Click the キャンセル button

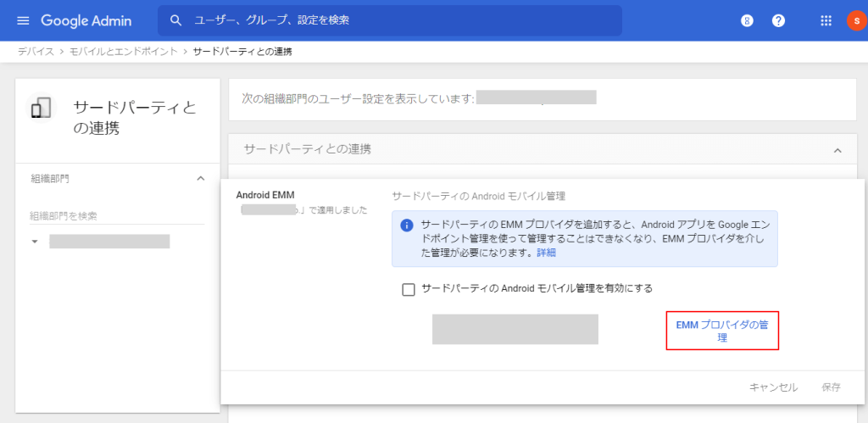(773, 387)
